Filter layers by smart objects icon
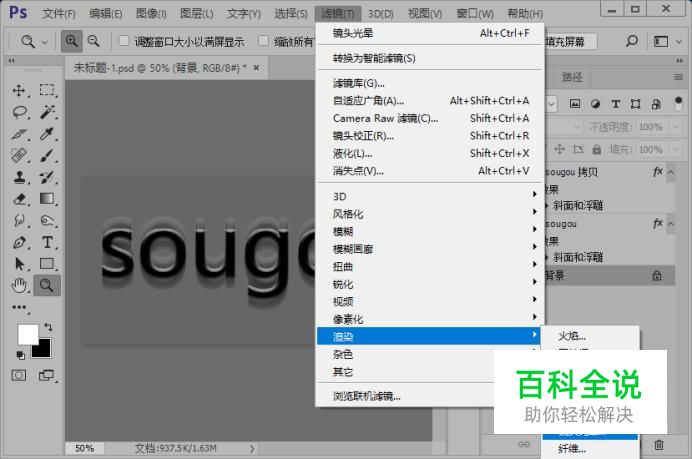Image resolution: width=692 pixels, height=459 pixels. (656, 104)
